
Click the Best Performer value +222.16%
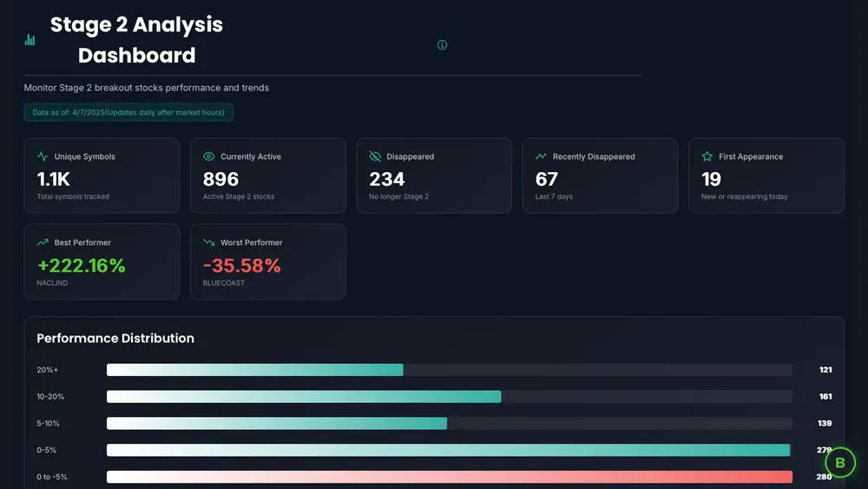point(82,266)
